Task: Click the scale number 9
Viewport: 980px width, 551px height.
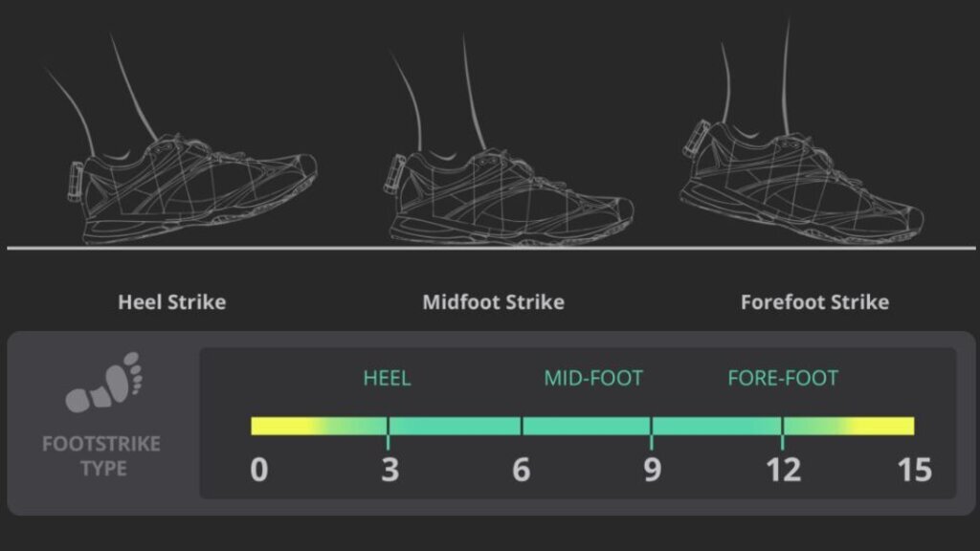Action: 652,471
